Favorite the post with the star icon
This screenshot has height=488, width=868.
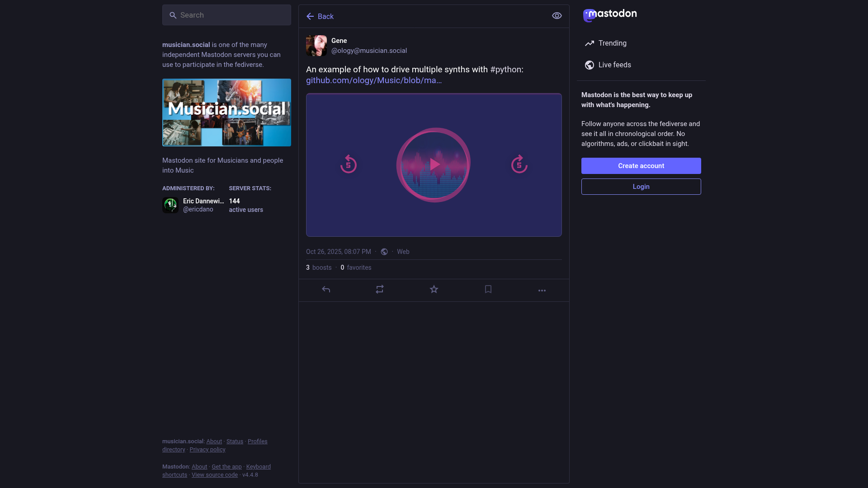(x=434, y=290)
